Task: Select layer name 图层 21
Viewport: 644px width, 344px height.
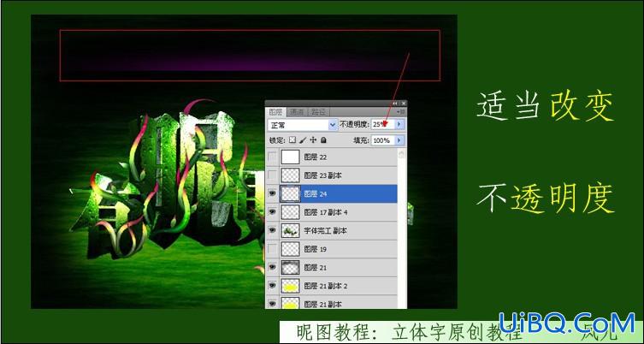Action: pos(316,268)
